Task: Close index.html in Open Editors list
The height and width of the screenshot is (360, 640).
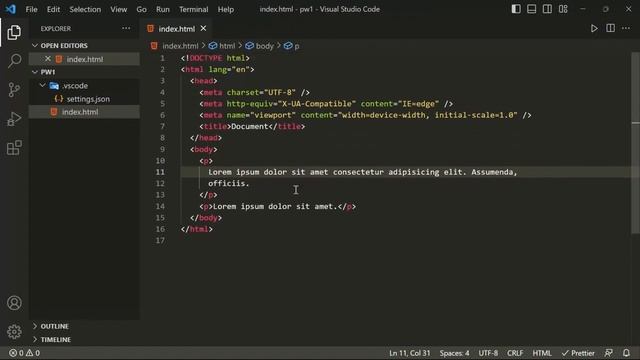Action: pyautogui.click(x=48, y=59)
